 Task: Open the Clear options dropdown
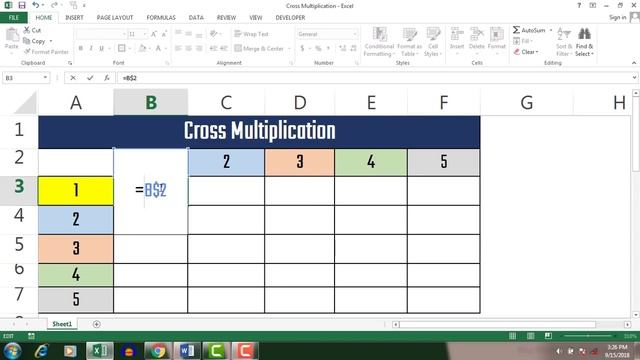pos(537,52)
